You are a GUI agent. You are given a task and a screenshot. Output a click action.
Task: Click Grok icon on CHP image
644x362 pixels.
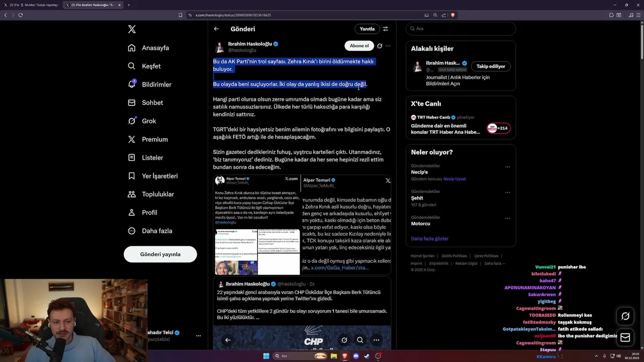point(344,340)
